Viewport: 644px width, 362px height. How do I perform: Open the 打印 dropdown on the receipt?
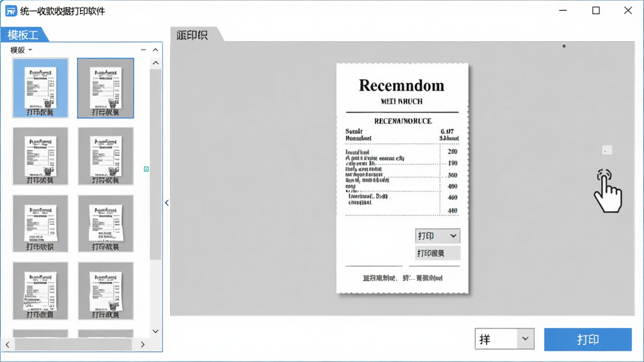438,236
